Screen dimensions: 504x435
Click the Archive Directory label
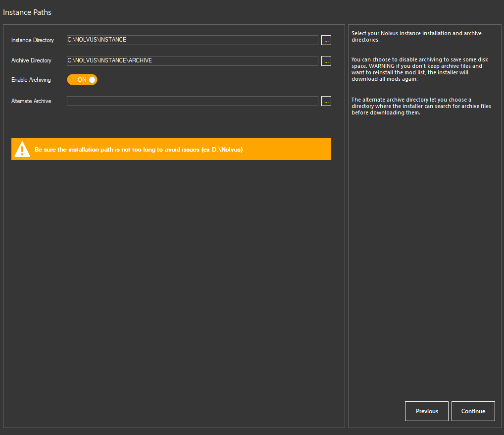(x=31, y=60)
